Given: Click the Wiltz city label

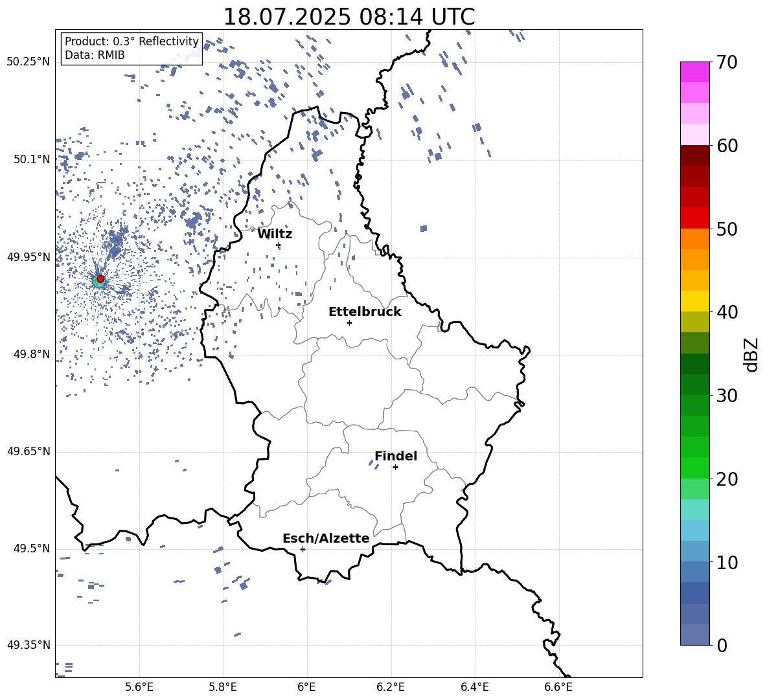Looking at the screenshot, I should pyautogui.click(x=275, y=234).
